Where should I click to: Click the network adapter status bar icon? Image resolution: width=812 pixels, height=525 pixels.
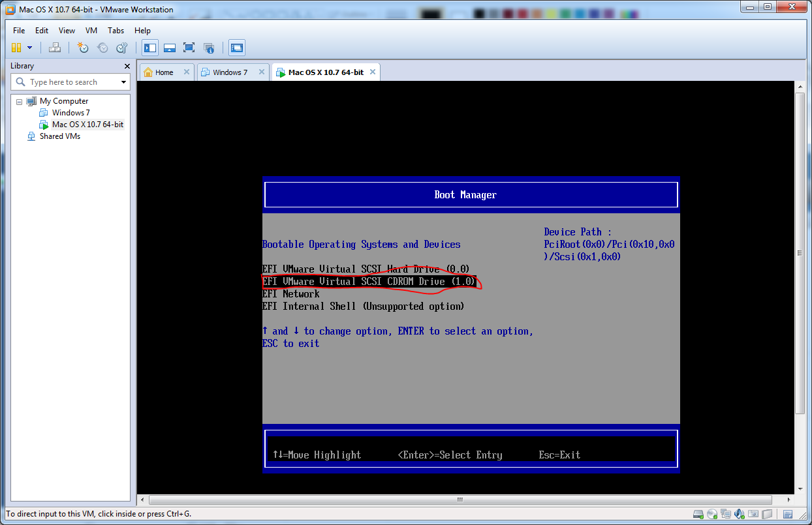(726, 515)
